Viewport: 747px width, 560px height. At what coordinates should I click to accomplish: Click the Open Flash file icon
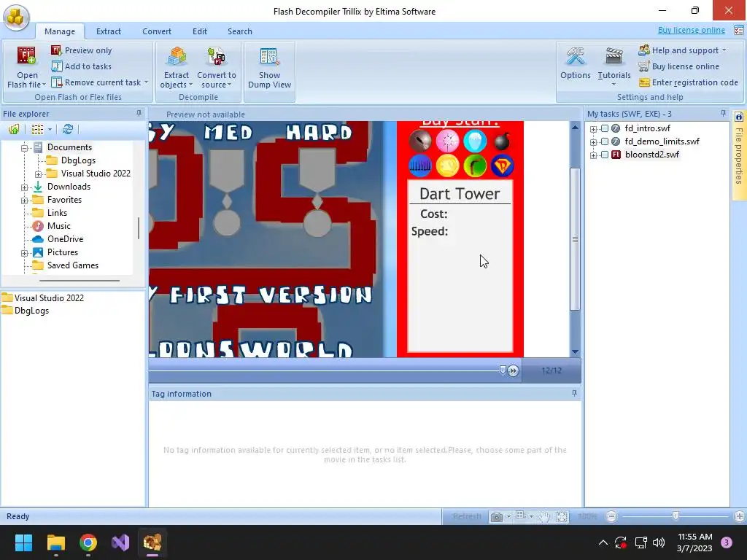27,55
